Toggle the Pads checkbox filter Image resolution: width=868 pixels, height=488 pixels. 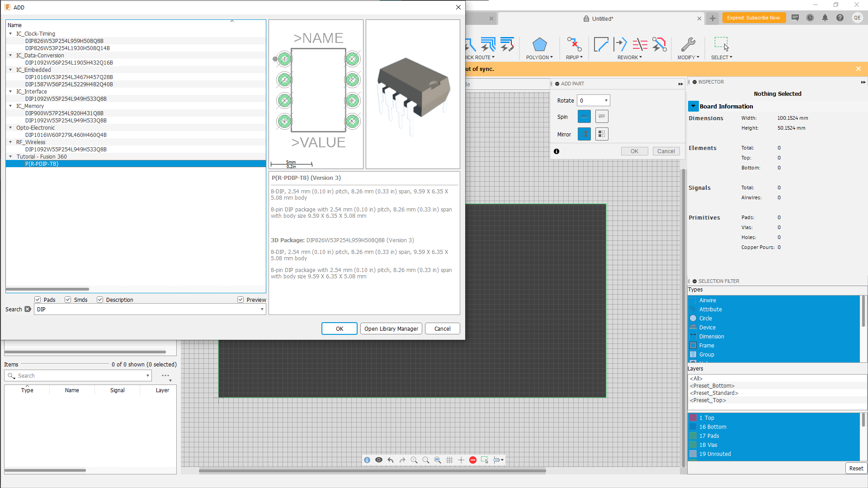(38, 300)
